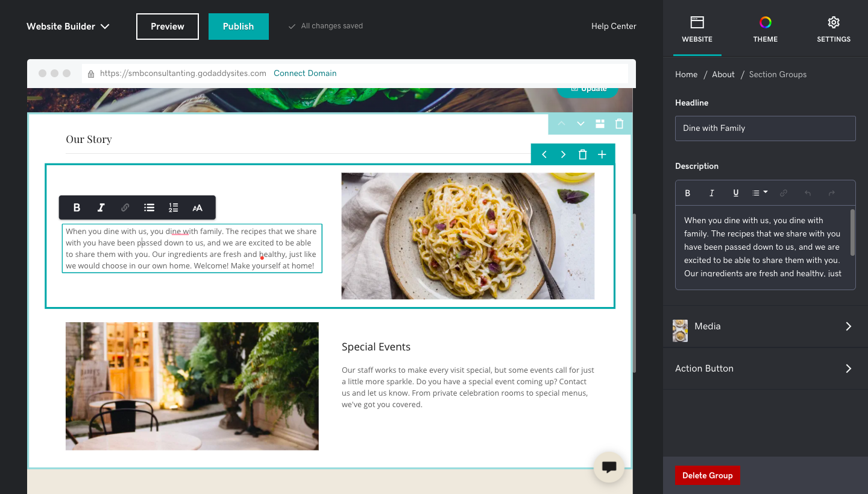The image size is (868, 494).
Task: Toggle italic in the Description editor panel
Action: click(711, 193)
